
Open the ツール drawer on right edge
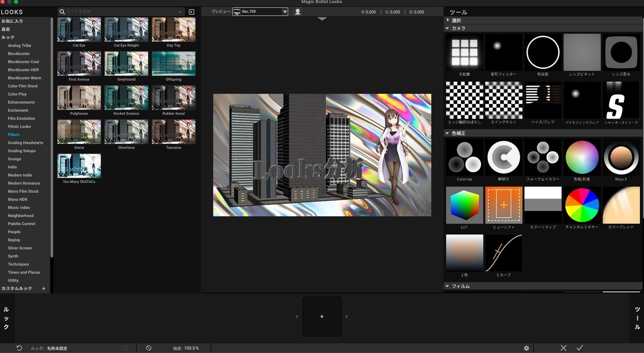637,318
